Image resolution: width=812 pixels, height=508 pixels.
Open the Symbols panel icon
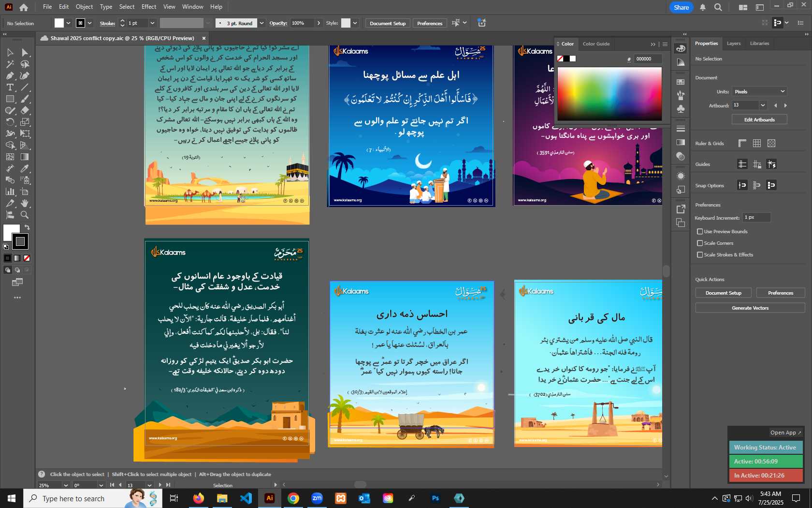click(681, 109)
